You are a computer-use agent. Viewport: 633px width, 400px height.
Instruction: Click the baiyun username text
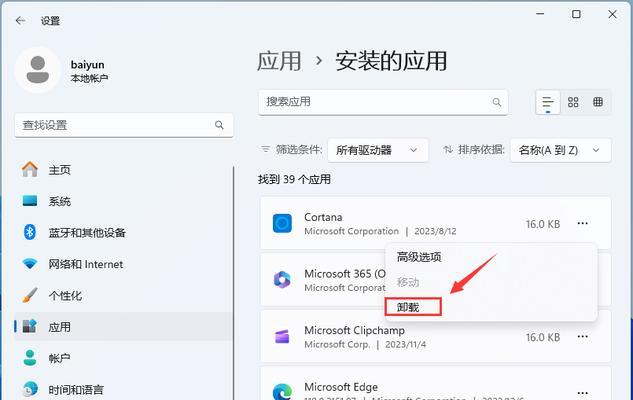pos(88,65)
